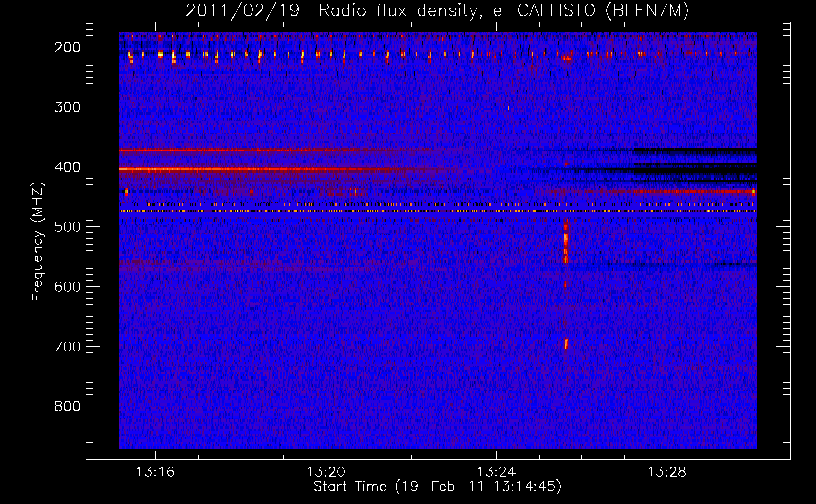Click the 'Frequency (MHZ)' axis label
The image size is (816, 504).
38,242
